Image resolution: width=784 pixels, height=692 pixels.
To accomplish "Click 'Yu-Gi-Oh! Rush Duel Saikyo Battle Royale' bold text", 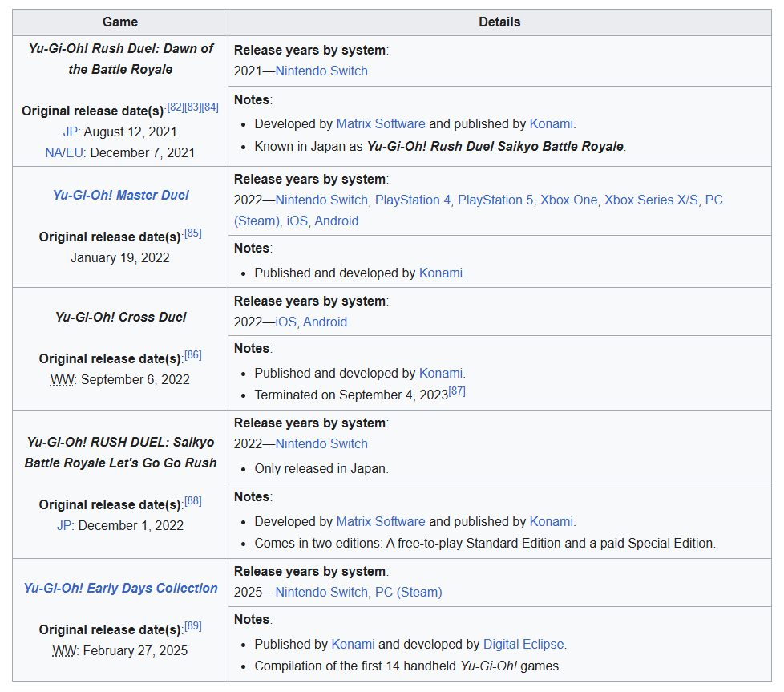I will pyautogui.click(x=495, y=147).
